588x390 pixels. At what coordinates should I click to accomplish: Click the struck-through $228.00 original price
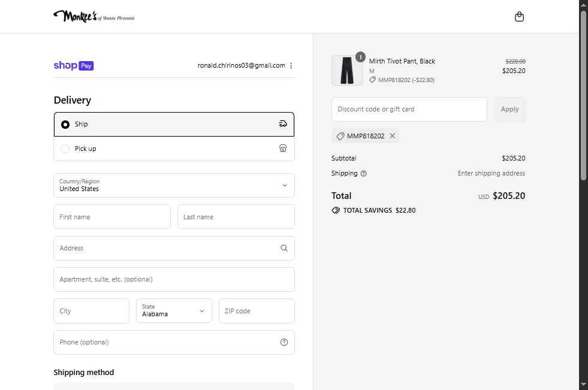515,62
